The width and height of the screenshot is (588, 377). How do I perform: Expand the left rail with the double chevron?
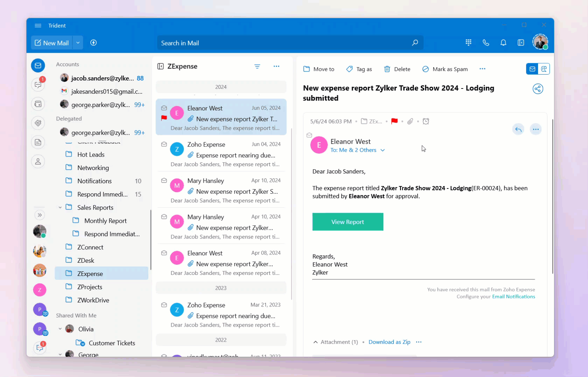pyautogui.click(x=40, y=215)
